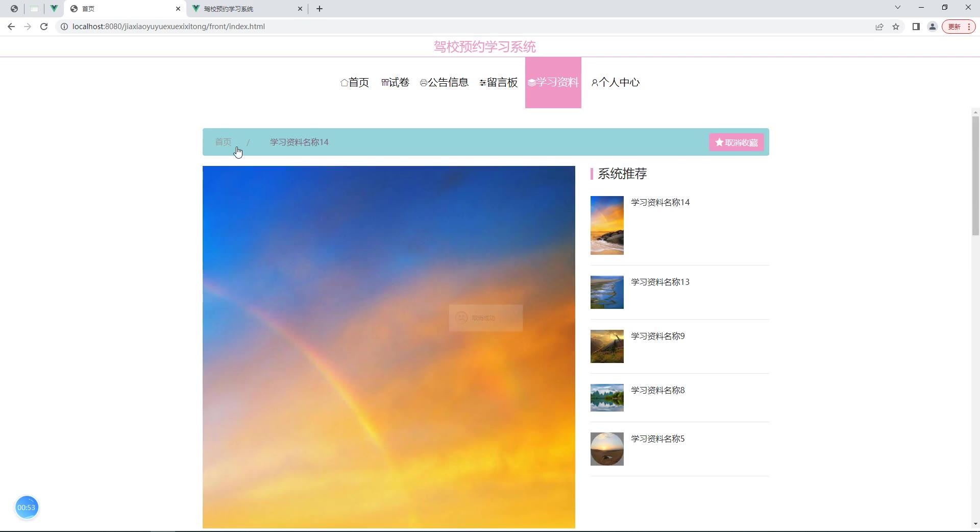Open recommended item title 学习资料名称9

(658, 336)
